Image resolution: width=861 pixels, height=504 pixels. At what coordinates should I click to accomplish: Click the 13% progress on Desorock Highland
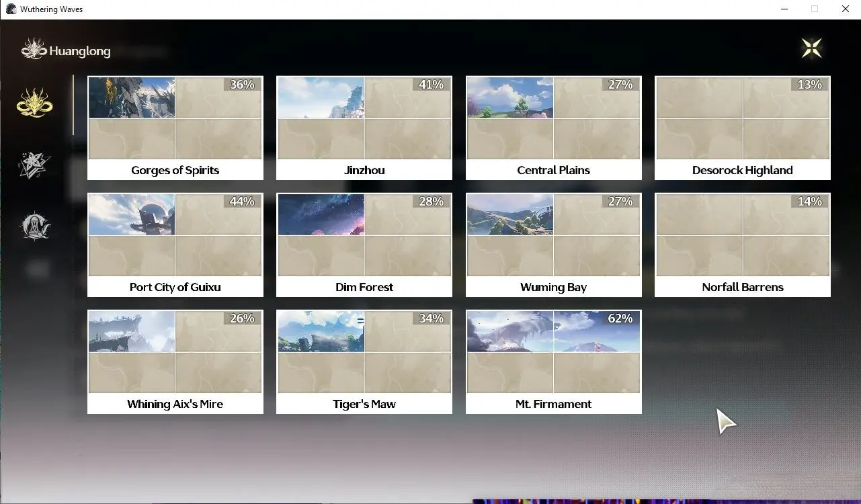tap(809, 85)
